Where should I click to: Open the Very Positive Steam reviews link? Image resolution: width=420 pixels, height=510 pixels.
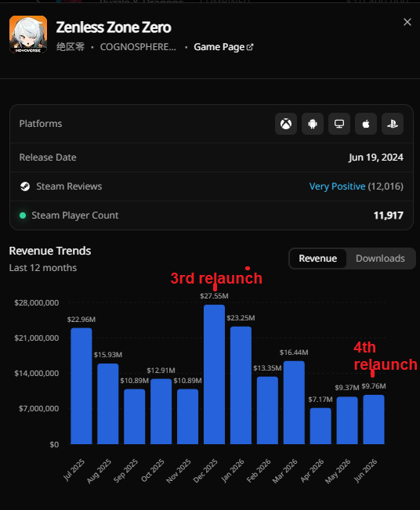point(338,186)
